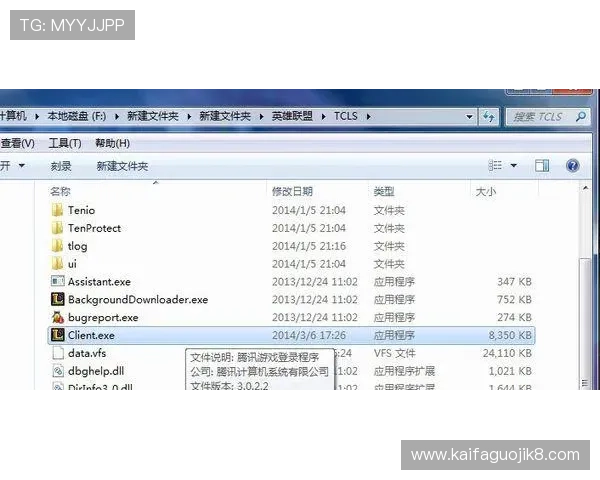
Task: Sort by the 名称 column header
Action: pyautogui.click(x=60, y=191)
